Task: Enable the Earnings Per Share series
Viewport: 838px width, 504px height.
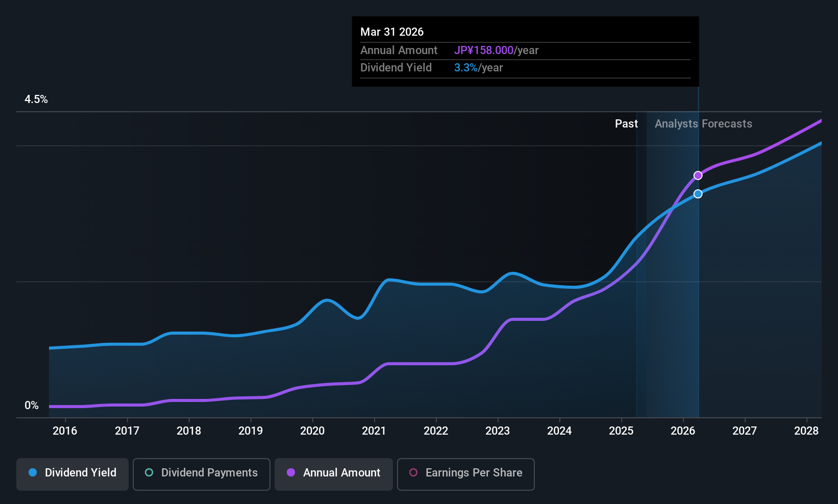Action: click(x=466, y=474)
